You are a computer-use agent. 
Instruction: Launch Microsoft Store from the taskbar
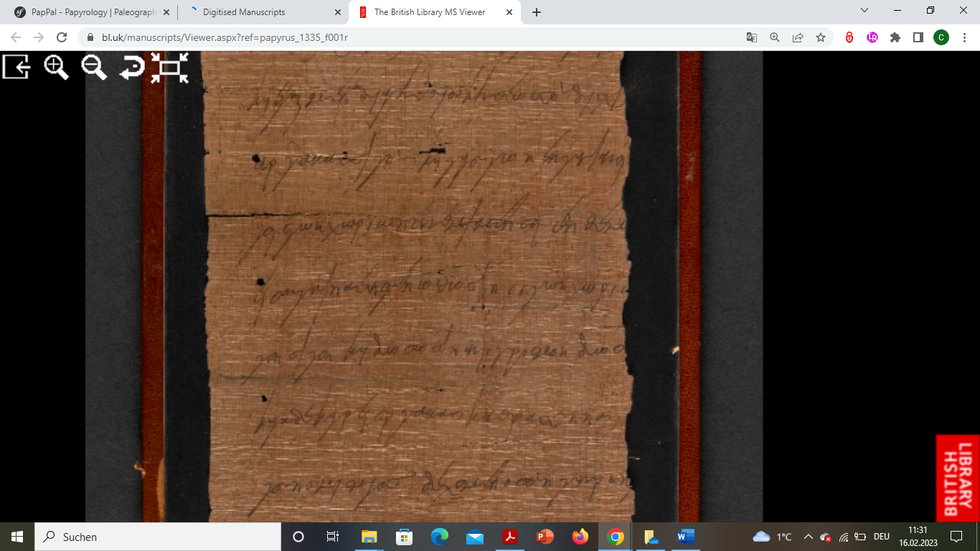404,537
